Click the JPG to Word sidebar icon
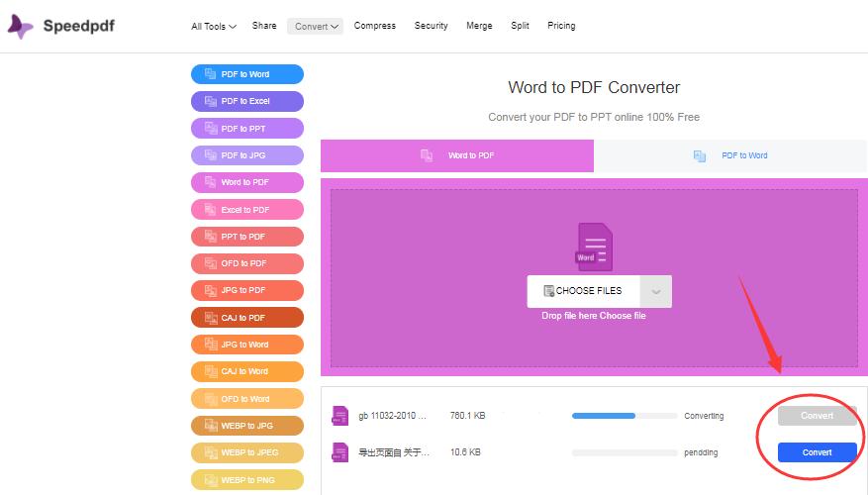The width and height of the screenshot is (868, 495). (x=211, y=345)
